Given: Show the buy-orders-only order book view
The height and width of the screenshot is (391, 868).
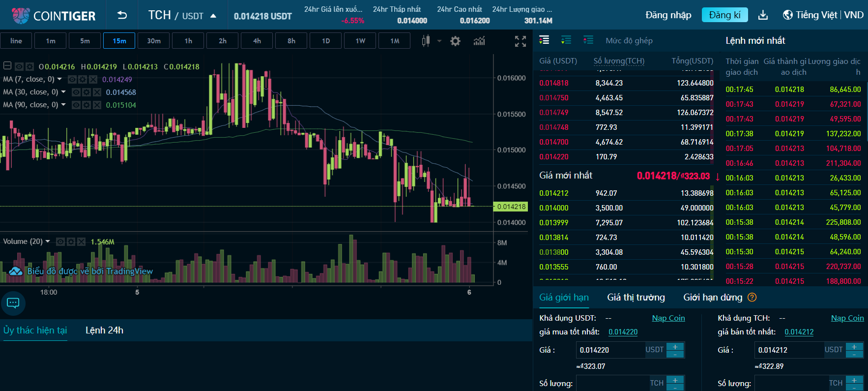Looking at the screenshot, I should [x=566, y=40].
